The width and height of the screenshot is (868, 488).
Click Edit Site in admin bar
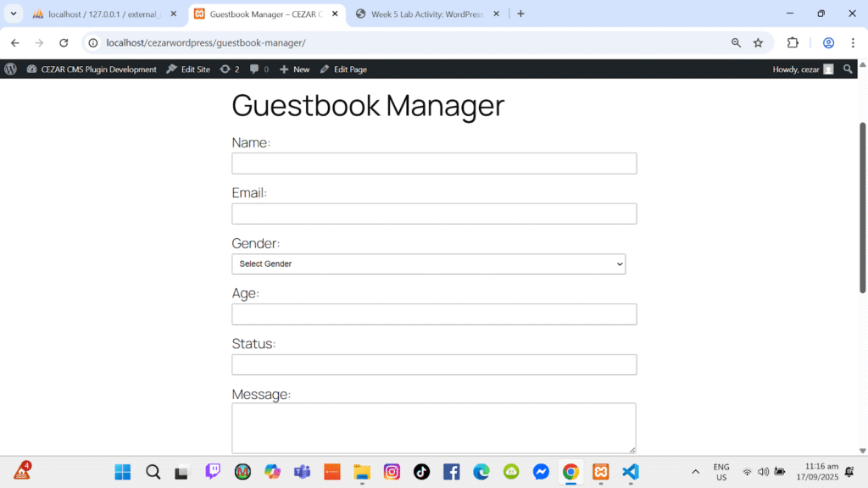188,69
